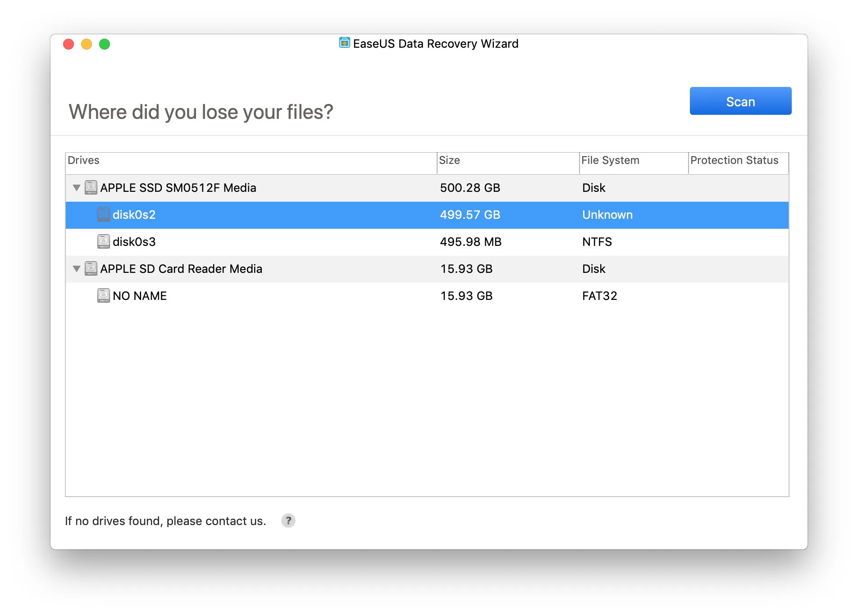Select the 499.57 GB Unknown partition row

pos(427,215)
